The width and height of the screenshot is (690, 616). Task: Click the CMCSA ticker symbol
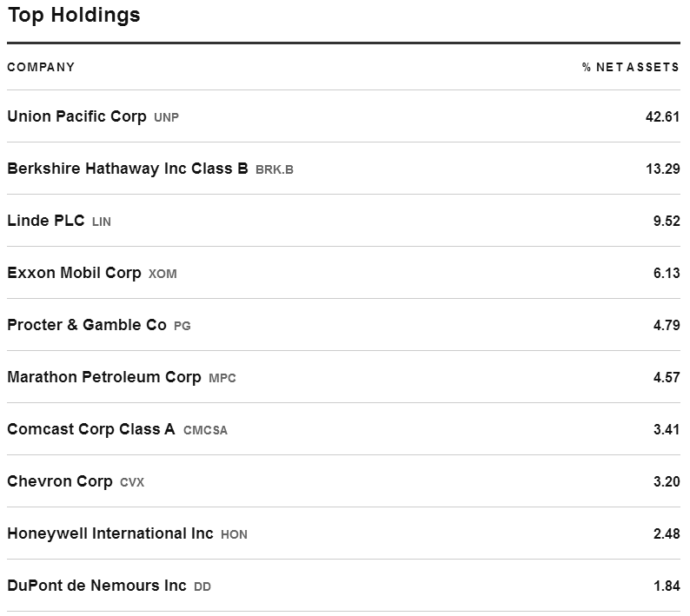click(205, 430)
